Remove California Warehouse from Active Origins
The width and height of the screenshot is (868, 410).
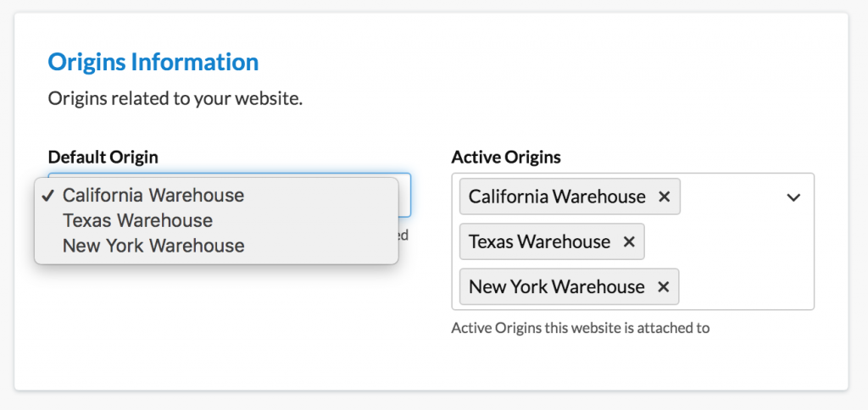click(665, 197)
